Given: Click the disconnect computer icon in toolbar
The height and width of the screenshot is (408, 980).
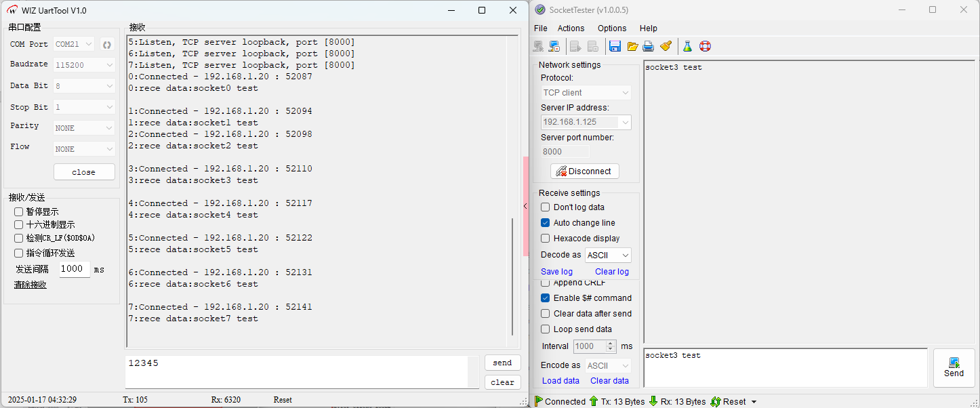Looking at the screenshot, I should pos(554,47).
